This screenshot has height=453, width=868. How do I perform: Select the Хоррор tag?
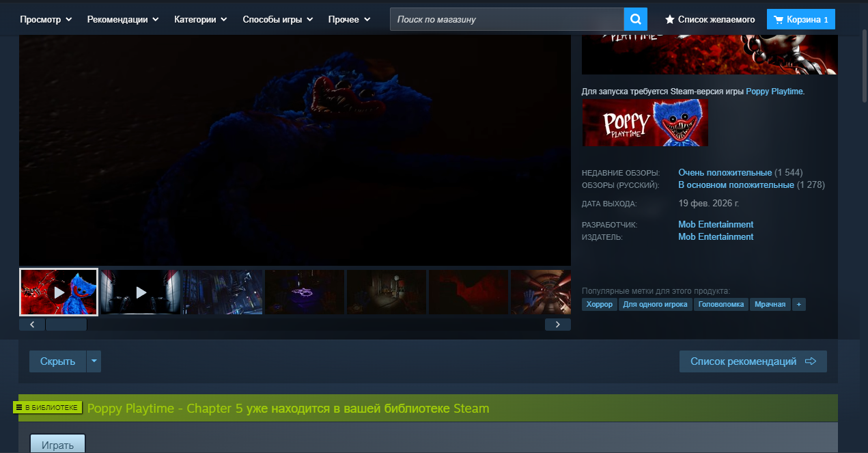click(x=599, y=304)
